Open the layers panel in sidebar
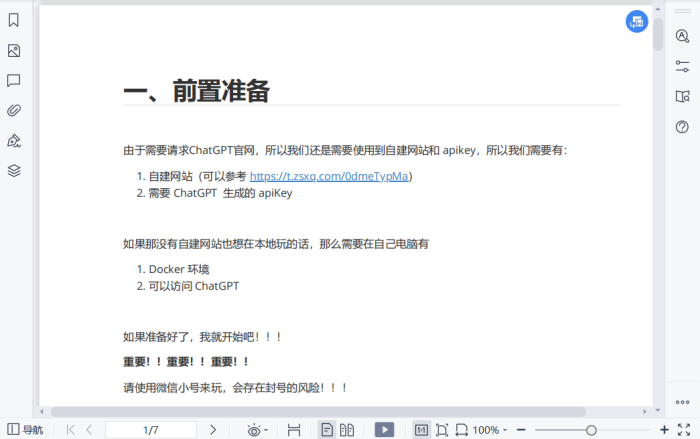The height and width of the screenshot is (439, 700). 14,170
